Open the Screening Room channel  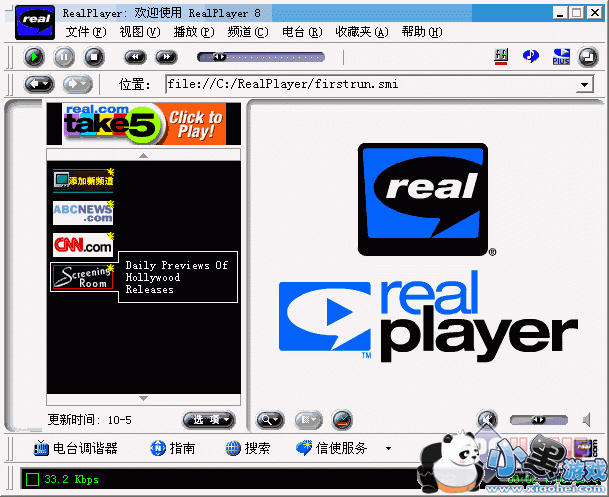click(x=83, y=277)
